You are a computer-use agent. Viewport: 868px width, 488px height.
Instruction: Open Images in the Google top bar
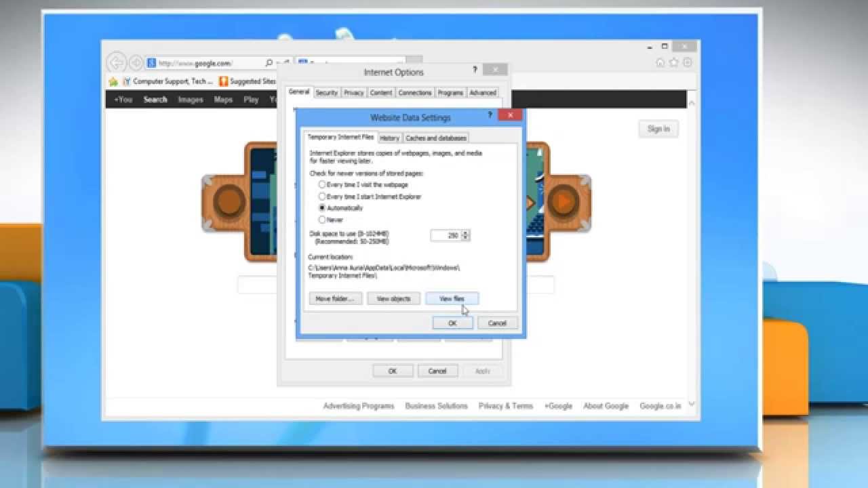(191, 100)
